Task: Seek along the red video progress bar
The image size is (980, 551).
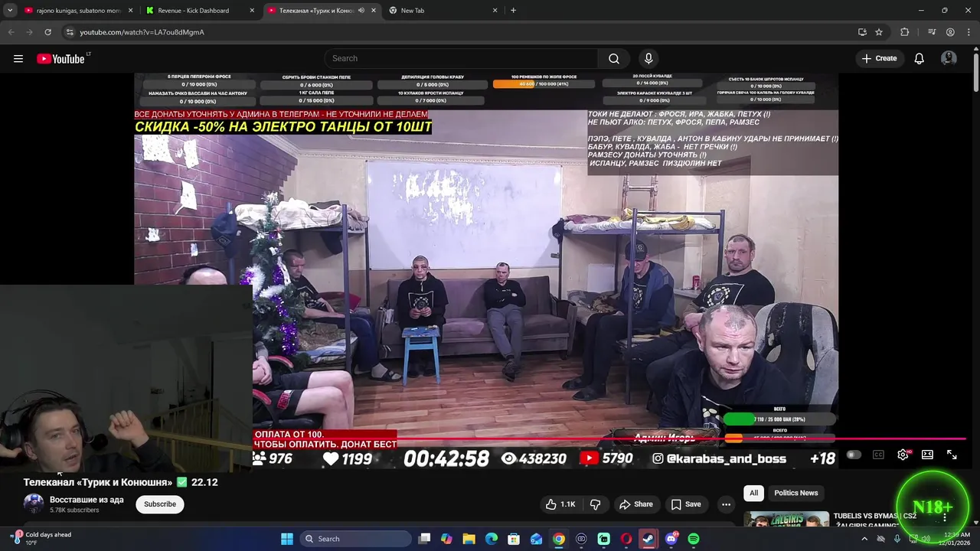Action: tap(609, 439)
